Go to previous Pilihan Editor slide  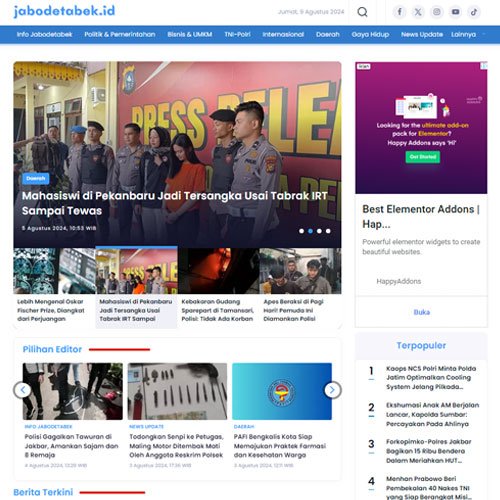pos(23,390)
